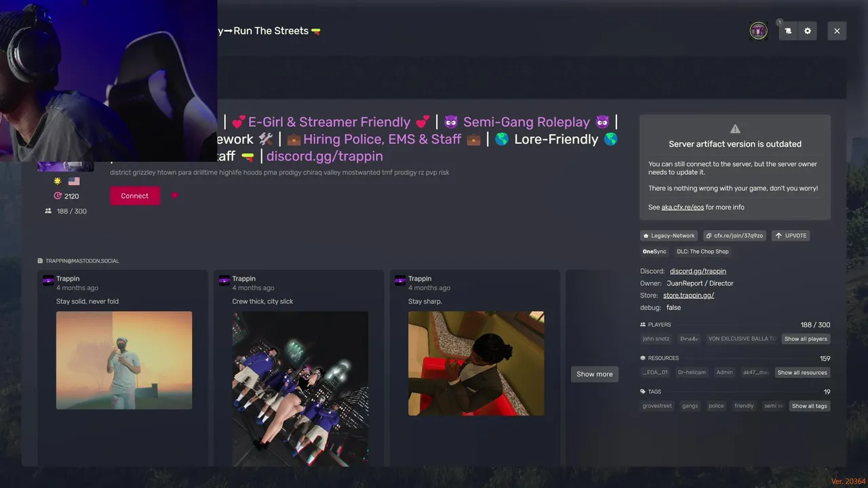The height and width of the screenshot is (488, 868).
Task: Open the user profile avatar at top right
Action: [758, 30]
